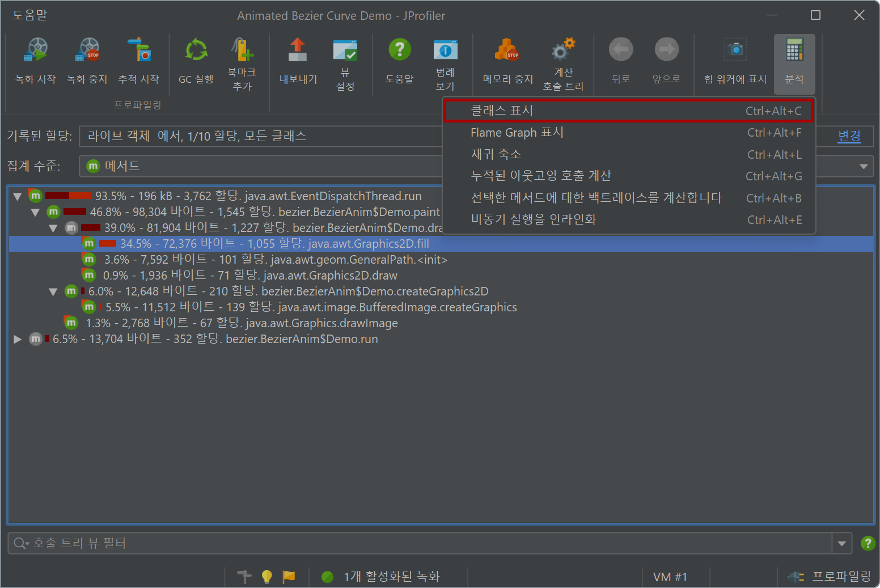The image size is (880, 588).
Task: Click the light bulb status icon
Action: coord(266,577)
